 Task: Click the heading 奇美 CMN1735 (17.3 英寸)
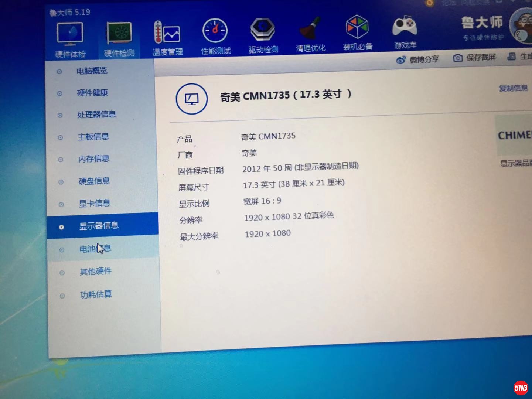(x=286, y=95)
